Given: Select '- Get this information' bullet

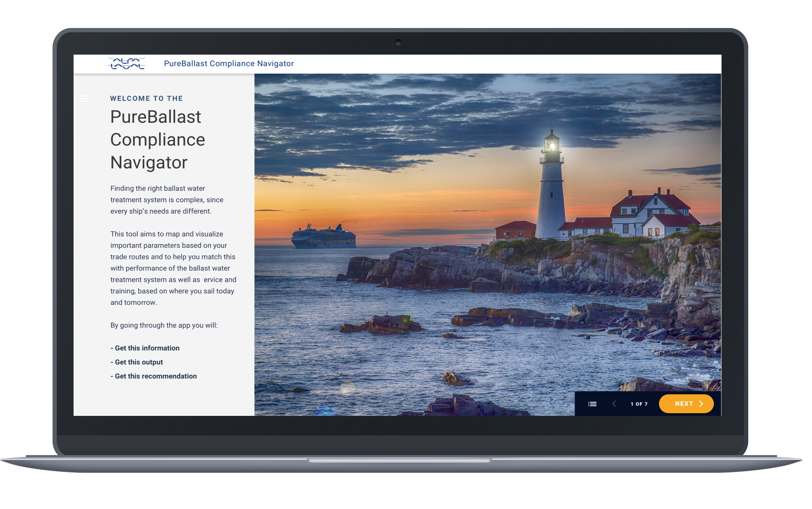Looking at the screenshot, I should (x=145, y=348).
